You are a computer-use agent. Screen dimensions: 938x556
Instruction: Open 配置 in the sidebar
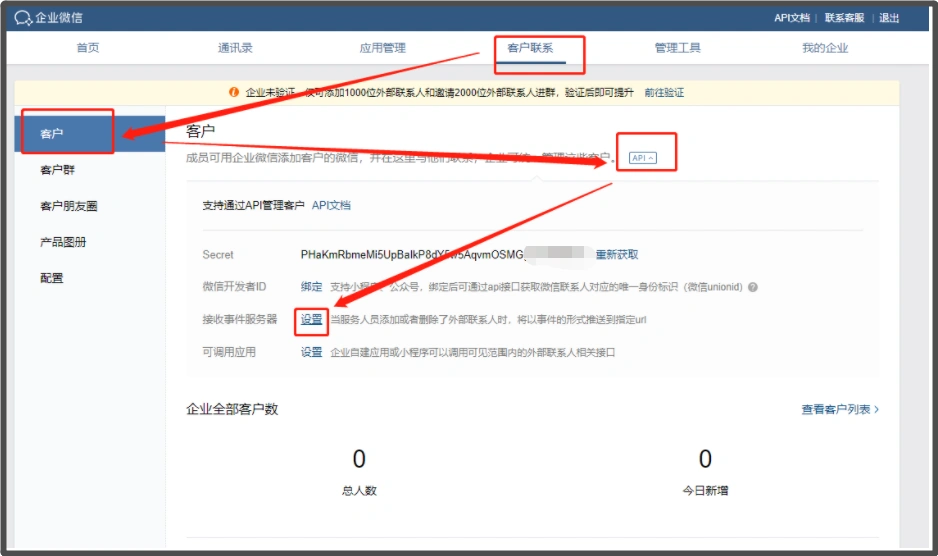point(51,278)
